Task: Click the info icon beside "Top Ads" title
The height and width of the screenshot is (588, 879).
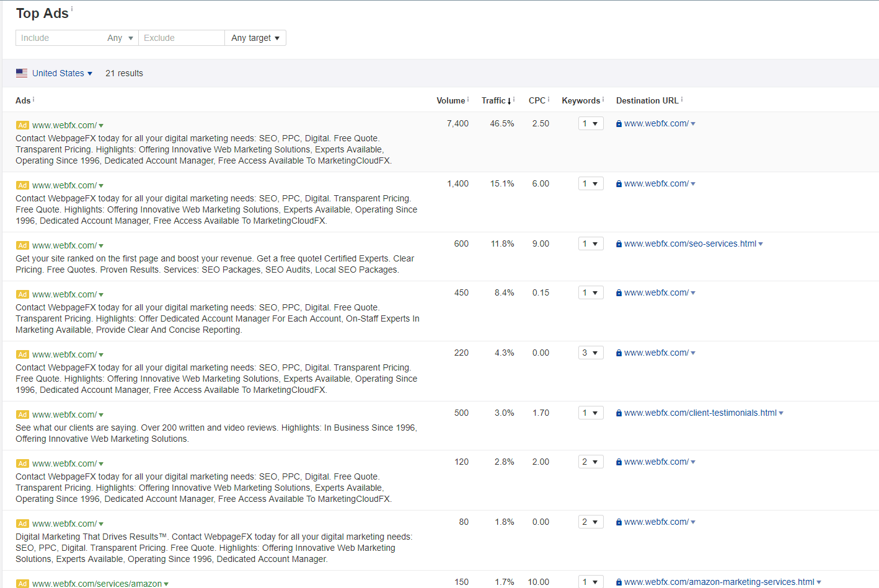Action: point(72,8)
